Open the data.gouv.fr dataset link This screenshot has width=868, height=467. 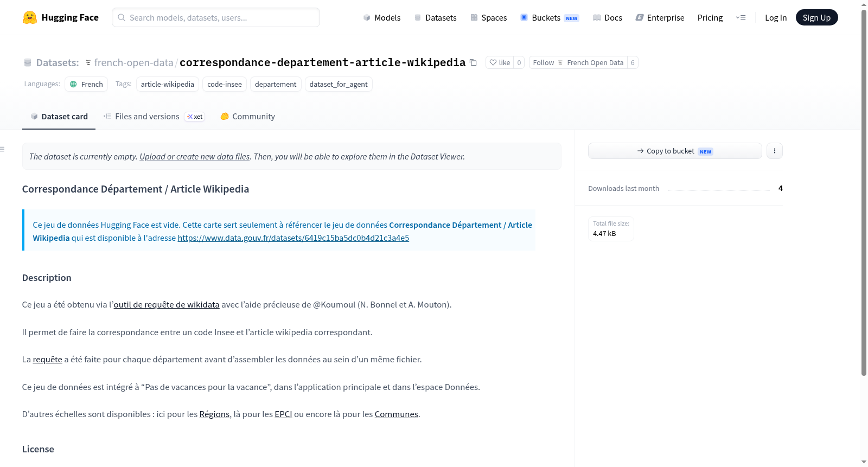click(x=293, y=238)
